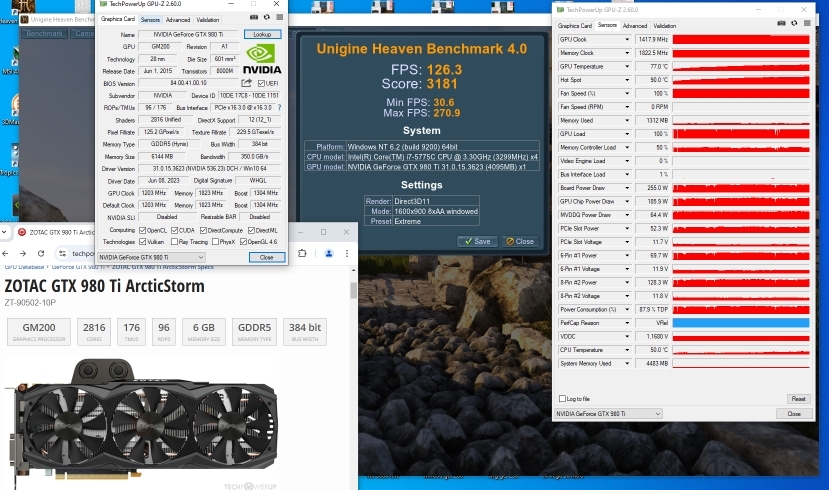Viewport: 829px width, 490px height.
Task: Click the GPU-Z app icon in Sensors title bar
Action: [560, 10]
